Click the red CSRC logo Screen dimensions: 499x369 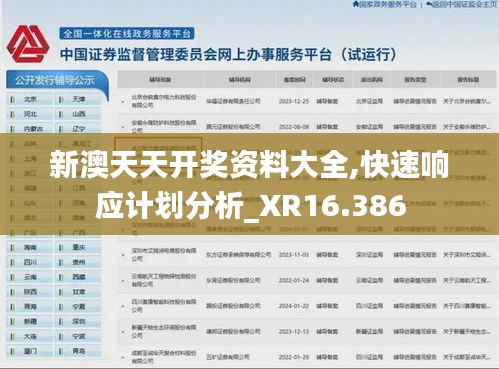click(28, 44)
